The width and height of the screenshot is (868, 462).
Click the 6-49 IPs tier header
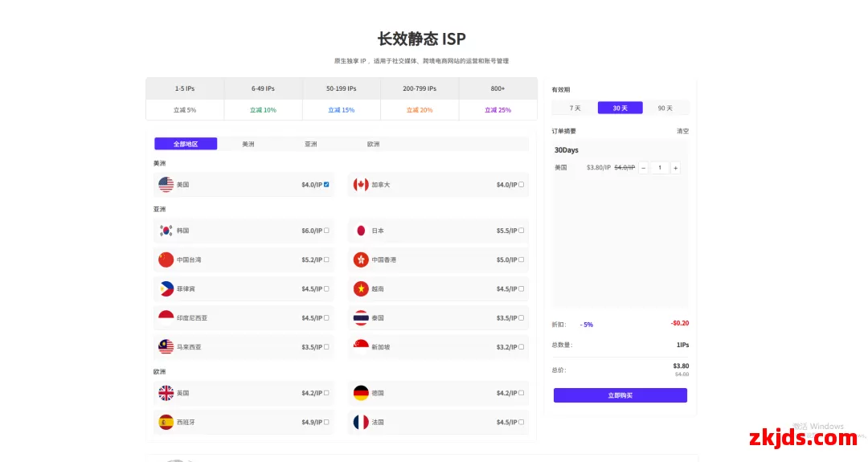pos(263,88)
